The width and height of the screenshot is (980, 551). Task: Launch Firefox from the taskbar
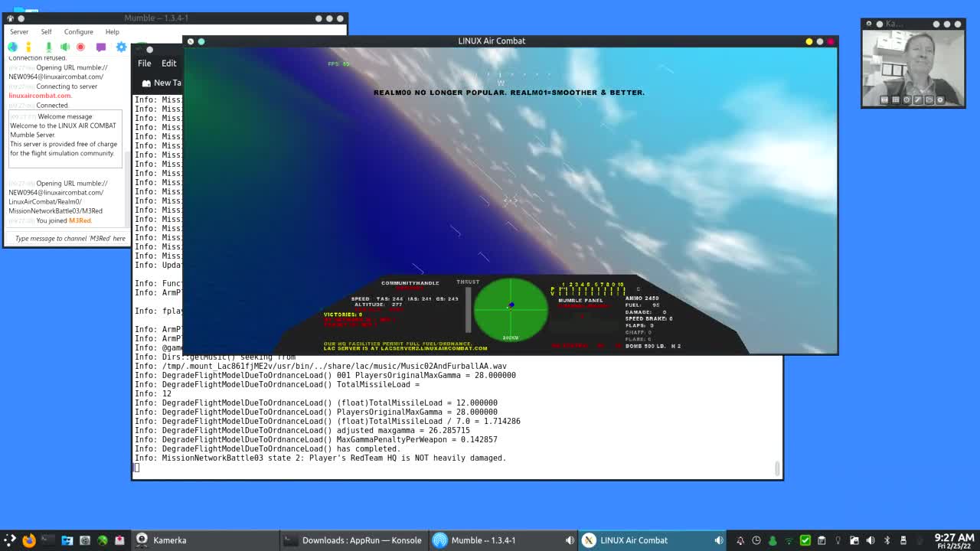[x=29, y=540]
